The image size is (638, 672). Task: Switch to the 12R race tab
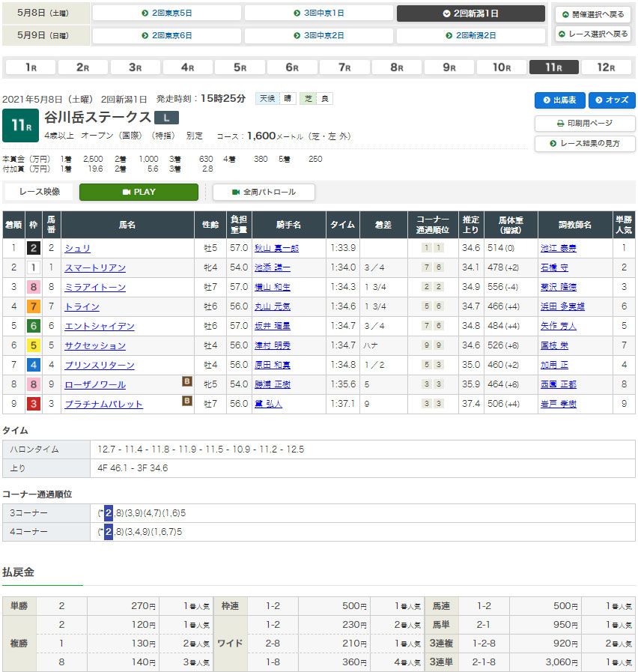(x=606, y=67)
